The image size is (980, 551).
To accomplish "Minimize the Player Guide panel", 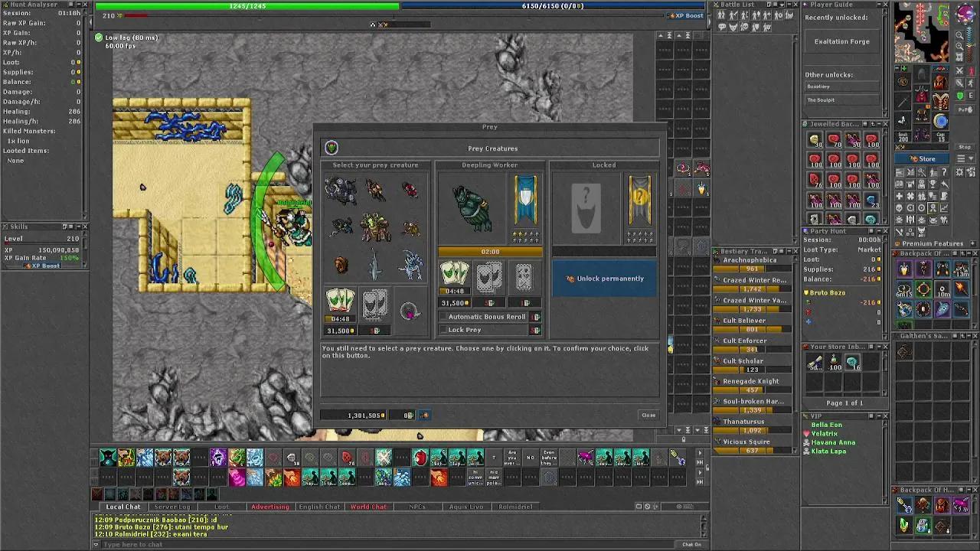I will coord(877,5).
